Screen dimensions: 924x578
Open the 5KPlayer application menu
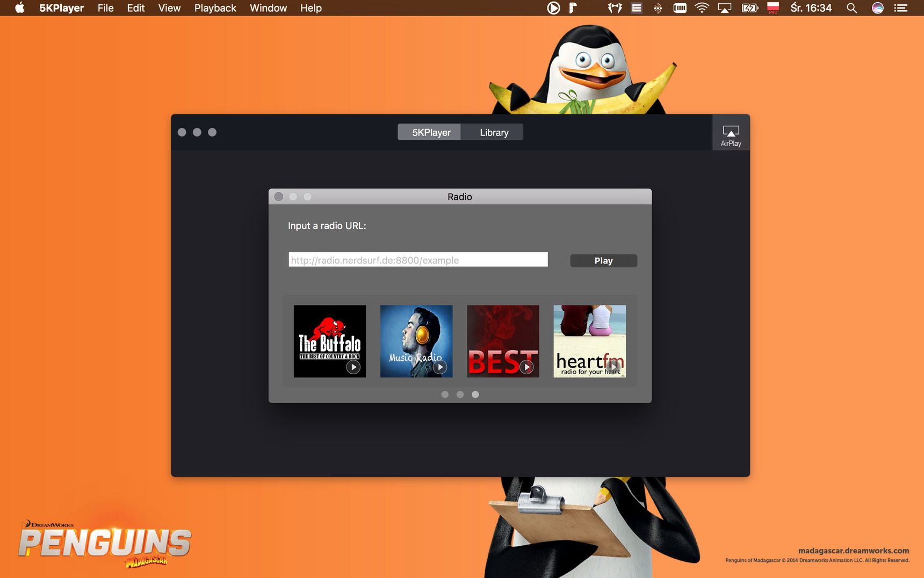coord(61,8)
